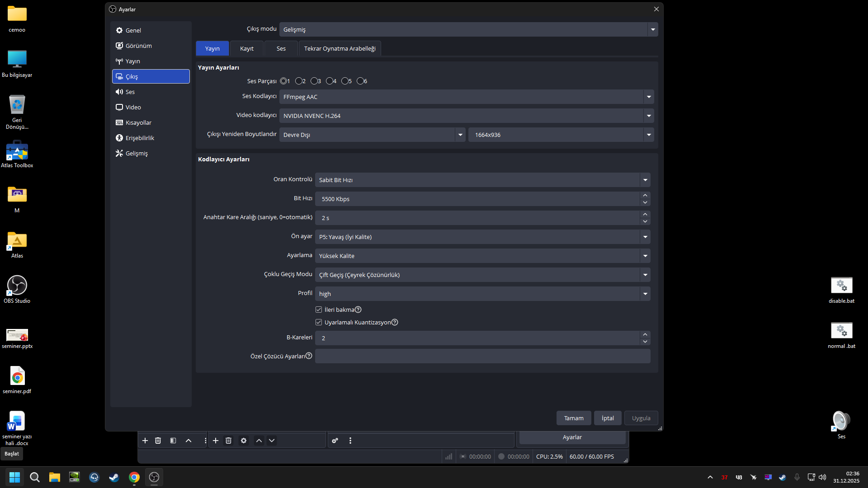Select Yayın in the settings sidebar
Screen dimensions: 868x488
pyautogui.click(x=151, y=61)
